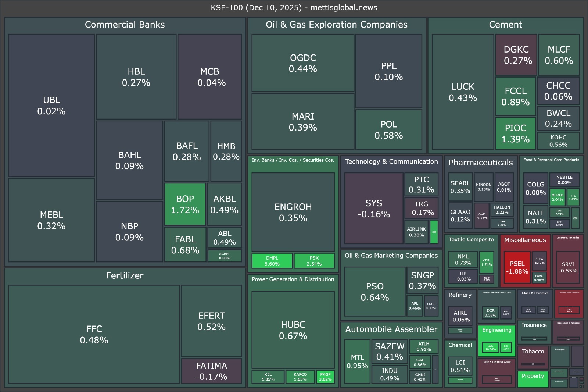This screenshot has height=392, width=588.
Task: Click the FATIMA -0.17% tile
Action: [211, 371]
